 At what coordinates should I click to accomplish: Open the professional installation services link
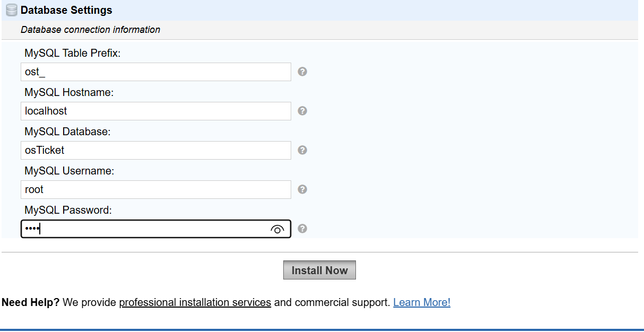[x=195, y=302]
